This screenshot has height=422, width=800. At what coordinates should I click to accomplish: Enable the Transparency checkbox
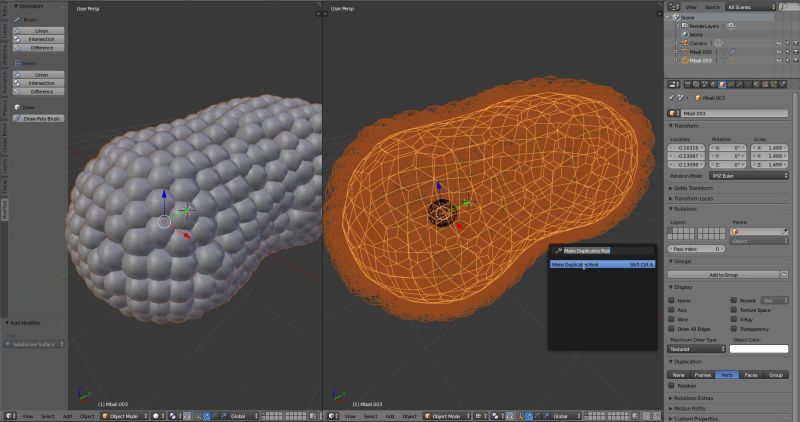coord(734,329)
